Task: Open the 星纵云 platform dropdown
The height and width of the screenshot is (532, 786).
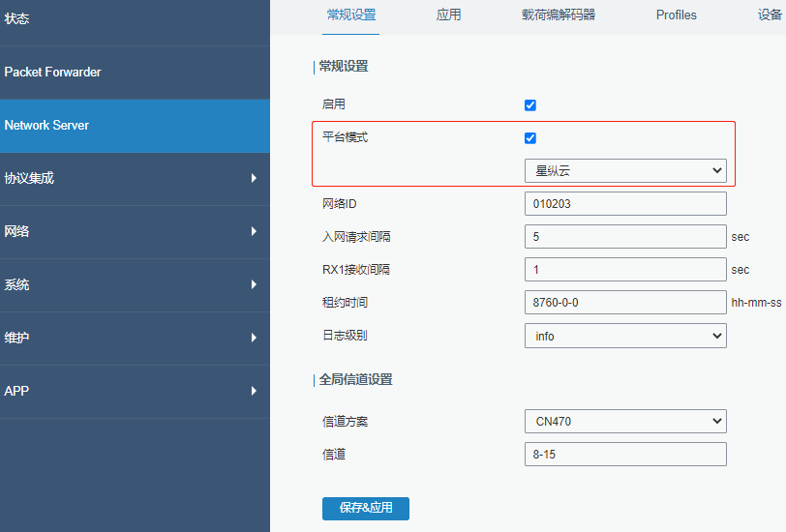Action: tap(625, 171)
